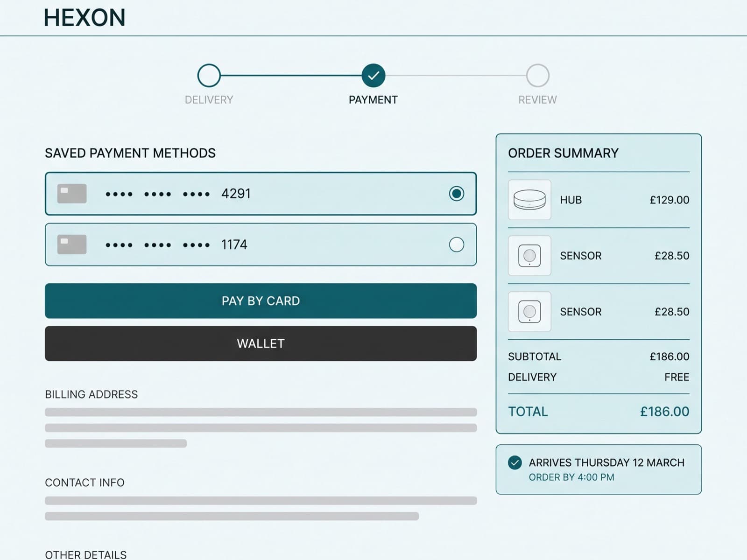Open the Hub product thumbnail
Screen dimensions: 747x560
click(x=529, y=200)
